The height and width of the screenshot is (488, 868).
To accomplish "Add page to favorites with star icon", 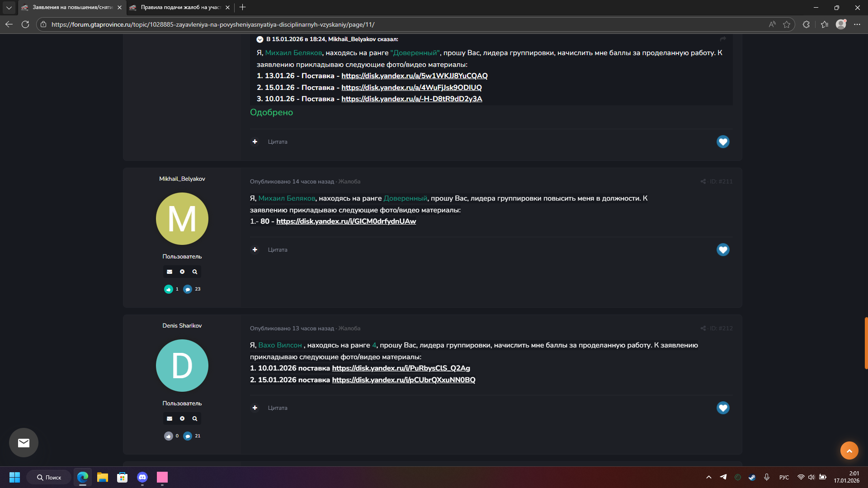I will point(787,24).
